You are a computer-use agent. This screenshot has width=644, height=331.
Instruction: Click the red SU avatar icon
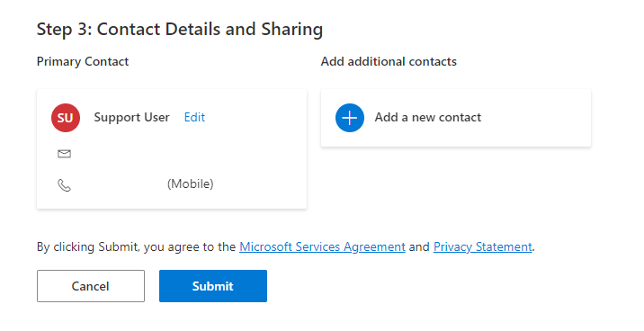66,118
